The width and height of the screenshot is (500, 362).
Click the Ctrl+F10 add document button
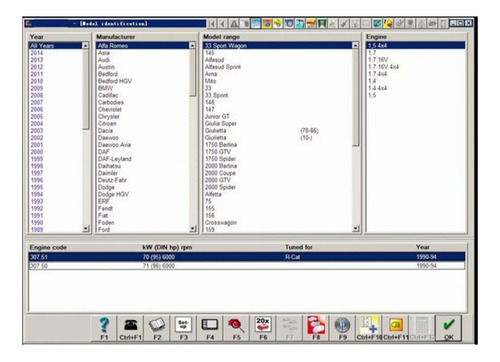point(369,328)
